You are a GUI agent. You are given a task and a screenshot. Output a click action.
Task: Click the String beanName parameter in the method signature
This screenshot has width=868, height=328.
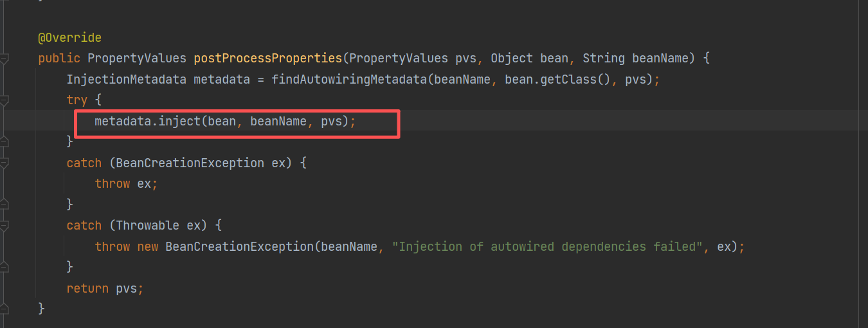click(x=635, y=59)
